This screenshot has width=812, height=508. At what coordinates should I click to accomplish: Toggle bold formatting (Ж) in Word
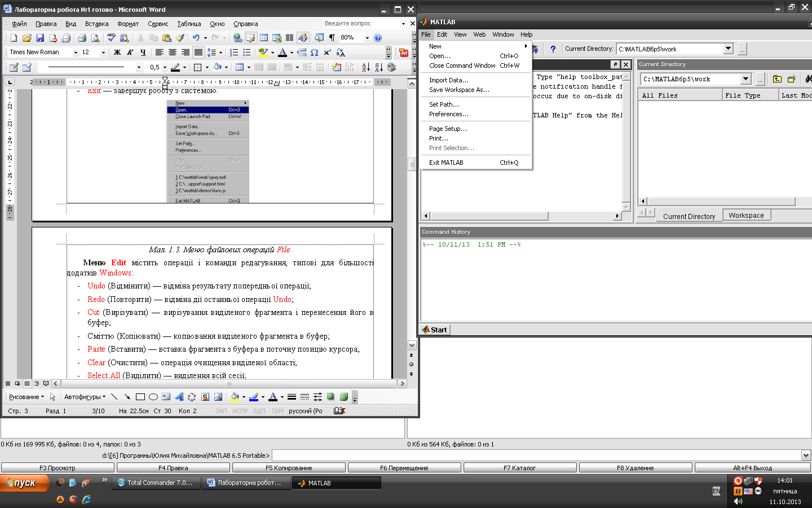click(117, 52)
